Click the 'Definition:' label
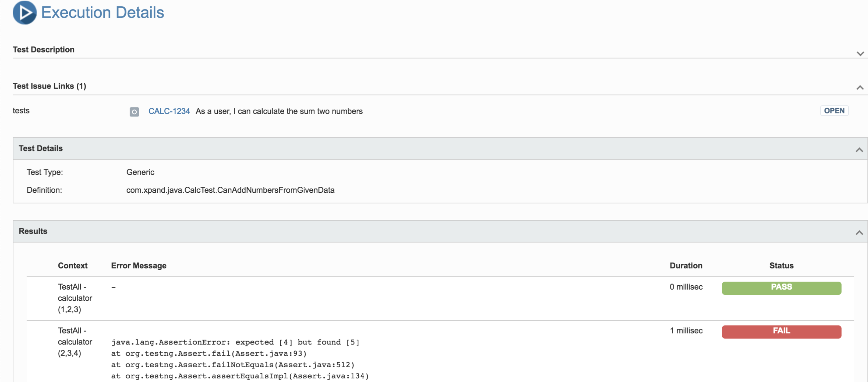 (x=44, y=190)
